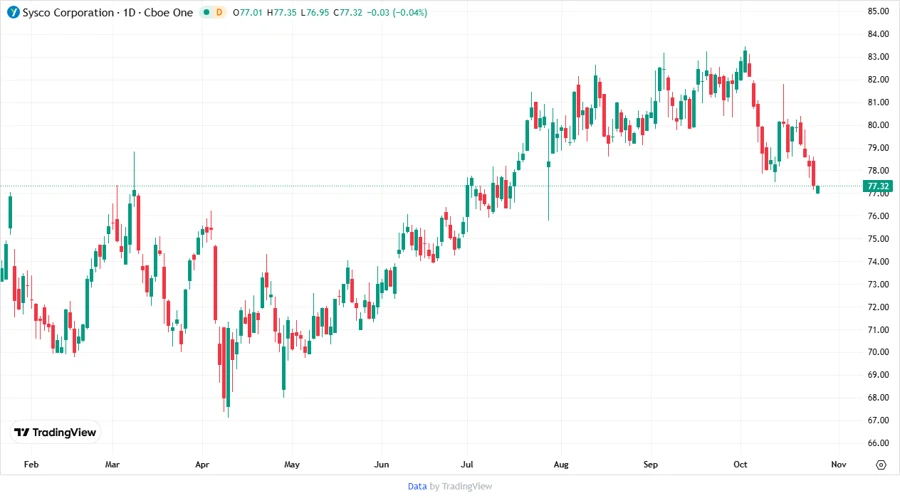Click the 74.00 price scale label
Viewport: 900px width, 498px height.
coord(878,262)
